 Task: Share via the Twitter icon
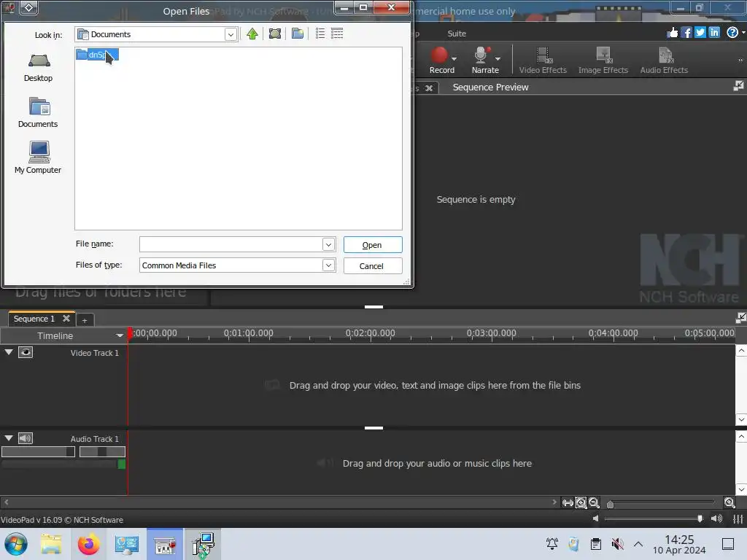click(700, 32)
